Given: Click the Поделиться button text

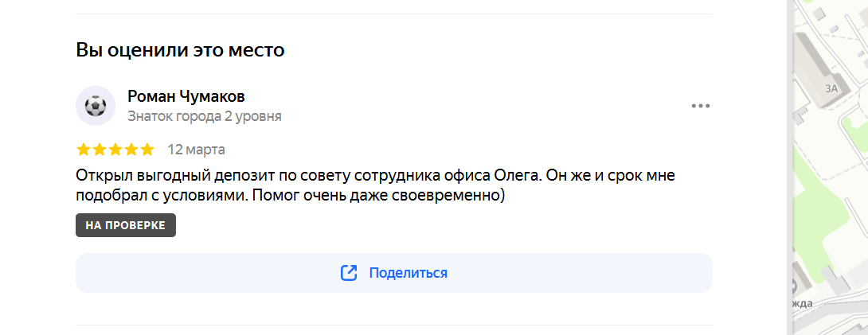Looking at the screenshot, I should point(408,273).
